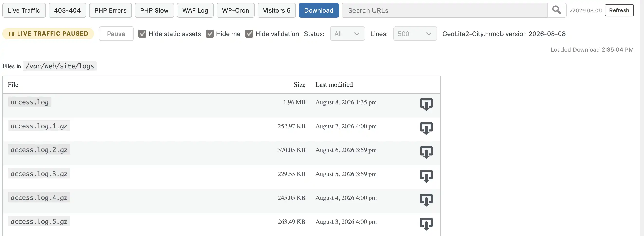The width and height of the screenshot is (644, 236).
Task: Click the August 6, 2026 3:59 pm date
Action: pos(346,150)
